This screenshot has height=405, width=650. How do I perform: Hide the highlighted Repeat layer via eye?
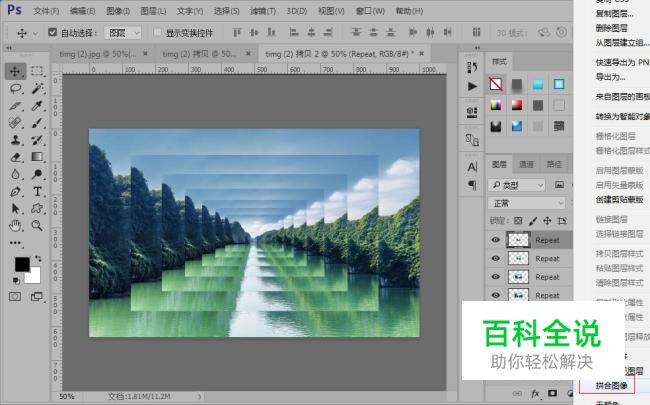click(495, 240)
